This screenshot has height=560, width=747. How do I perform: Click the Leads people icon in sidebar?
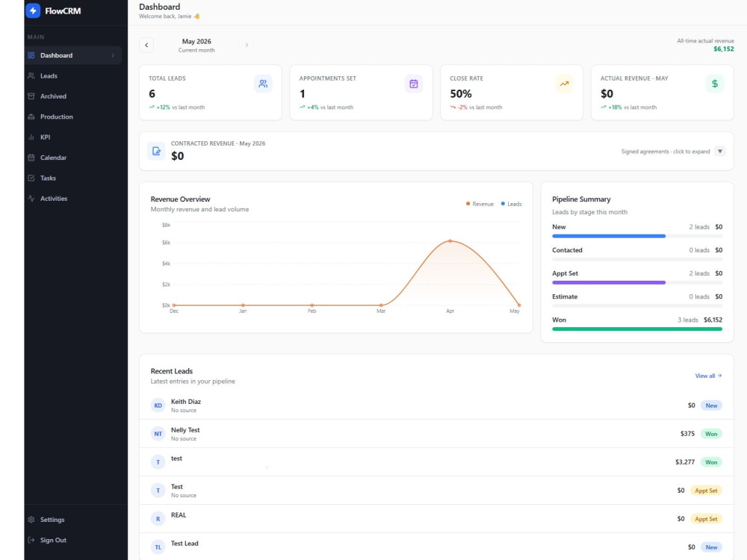pos(31,75)
